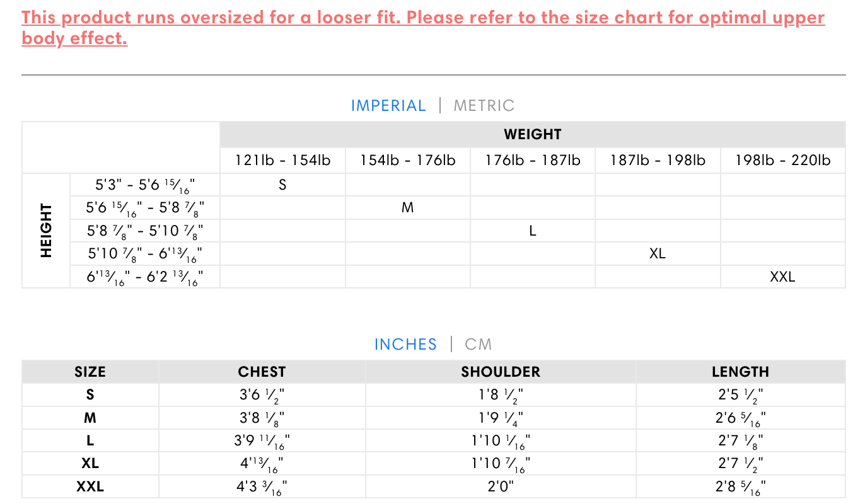This screenshot has height=504, width=865.
Task: Switch the height chart to IMPERIAL units
Action: pyautogui.click(x=388, y=105)
